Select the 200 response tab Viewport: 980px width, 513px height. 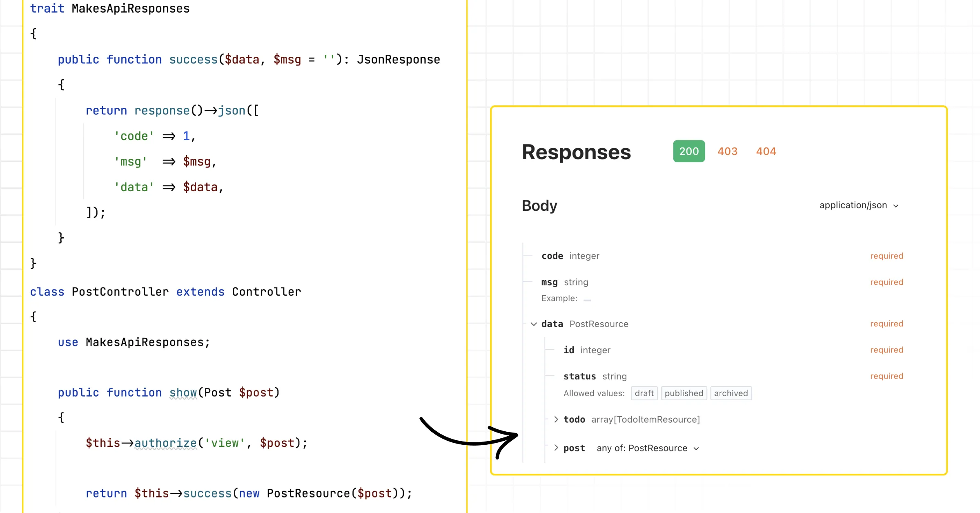[689, 151]
